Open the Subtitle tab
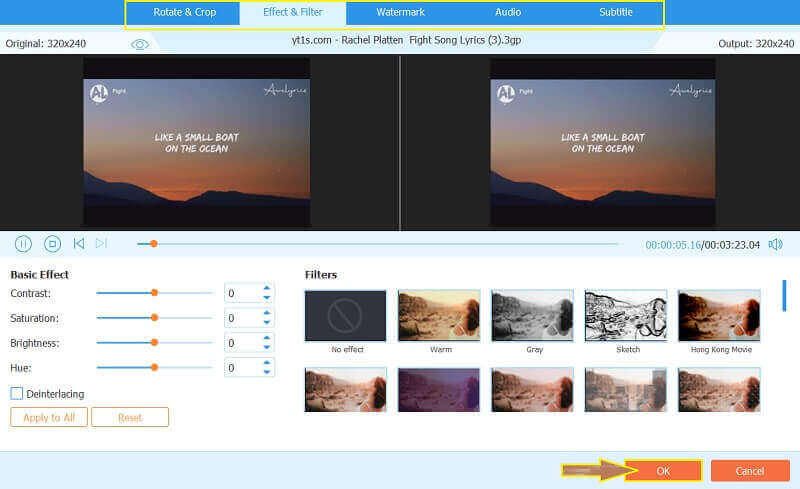This screenshot has height=489, width=800. pyautogui.click(x=616, y=12)
